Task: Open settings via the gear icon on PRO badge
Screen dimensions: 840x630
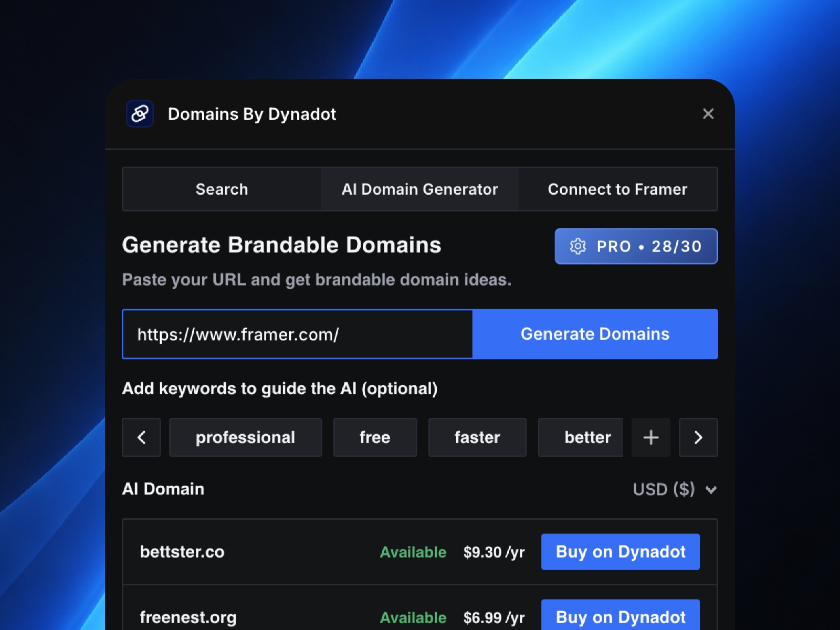Action: (577, 246)
